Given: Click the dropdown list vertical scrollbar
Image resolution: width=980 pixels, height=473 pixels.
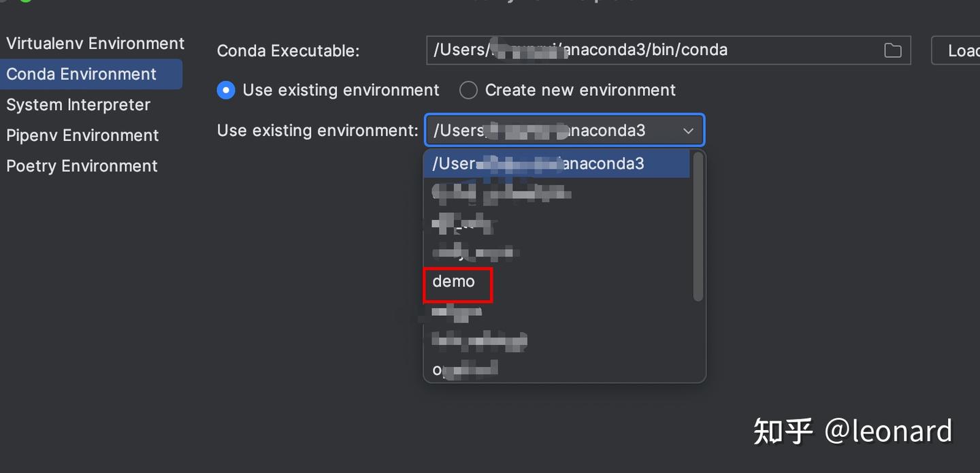Looking at the screenshot, I should (698, 226).
